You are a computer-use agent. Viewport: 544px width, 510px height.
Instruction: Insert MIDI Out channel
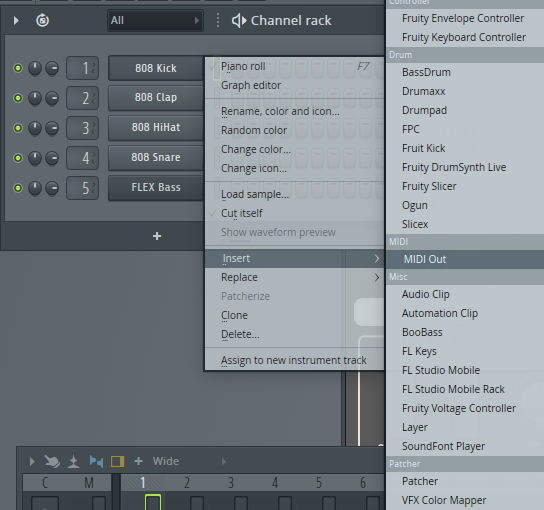465,259
